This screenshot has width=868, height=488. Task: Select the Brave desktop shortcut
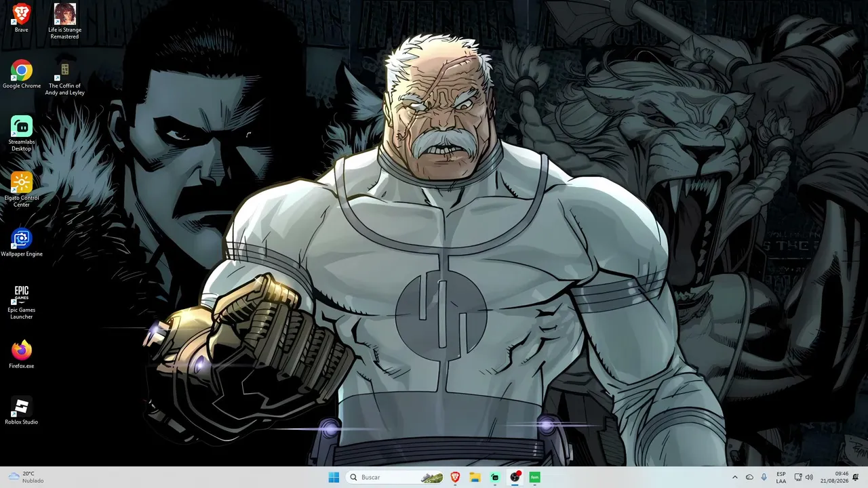(x=22, y=18)
